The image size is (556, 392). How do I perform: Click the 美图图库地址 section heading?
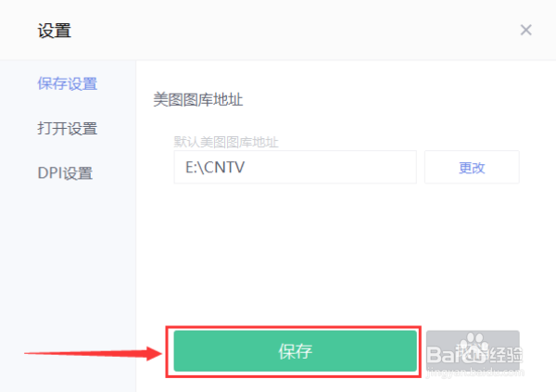click(x=198, y=100)
